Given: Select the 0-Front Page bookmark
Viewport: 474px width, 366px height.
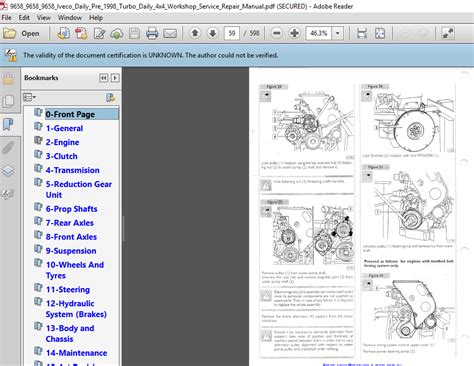Looking at the screenshot, I should (82, 114).
